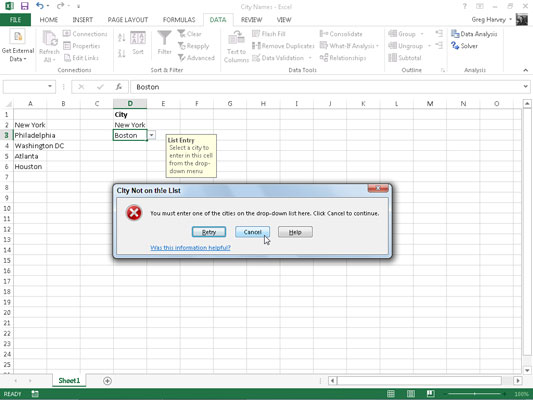Switch to Page Layout view in status bar
Screen dimensions: 533x400
click(x=411, y=394)
